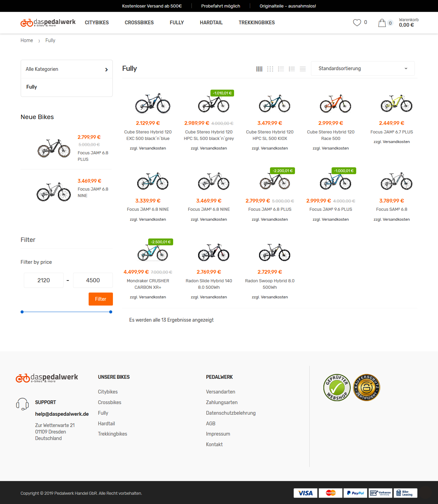438x504 pixels.
Task: Go to Home breadcrumb link
Action: coord(27,40)
